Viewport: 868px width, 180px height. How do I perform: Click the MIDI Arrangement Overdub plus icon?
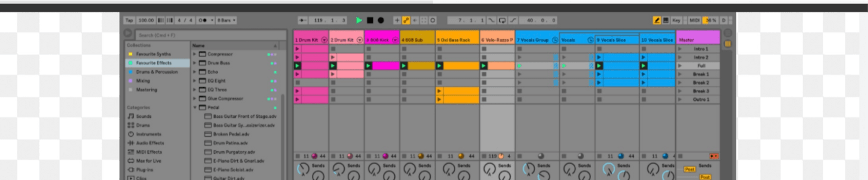pyautogui.click(x=397, y=20)
